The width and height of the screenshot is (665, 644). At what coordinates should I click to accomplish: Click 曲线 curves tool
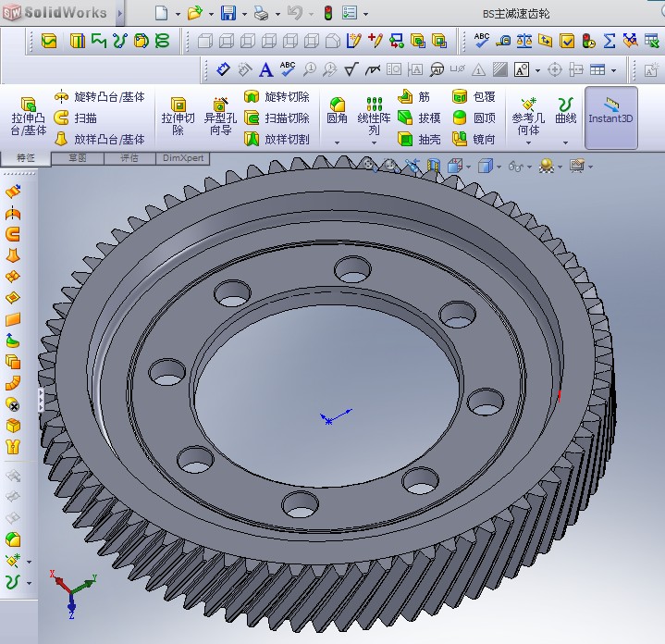click(566, 111)
